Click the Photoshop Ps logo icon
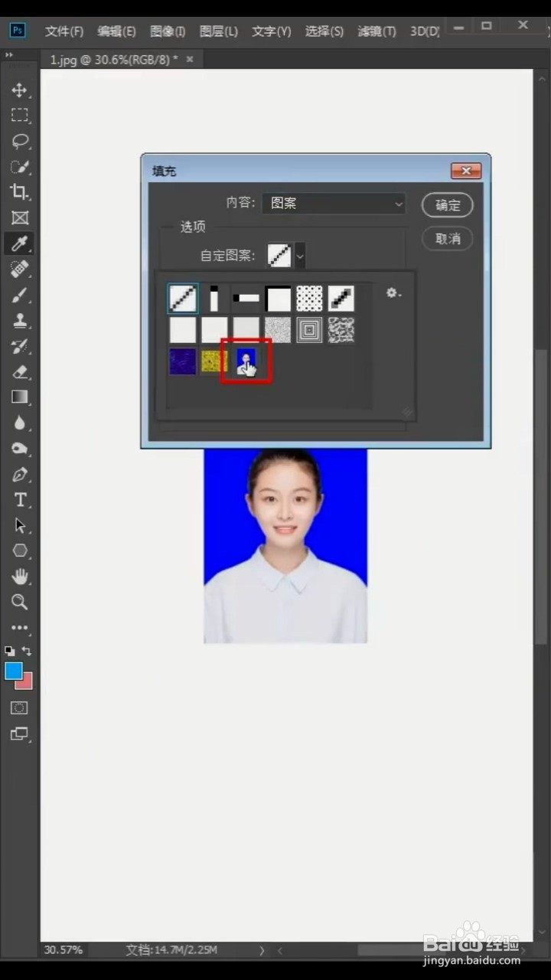This screenshot has width=551, height=980. (x=17, y=31)
